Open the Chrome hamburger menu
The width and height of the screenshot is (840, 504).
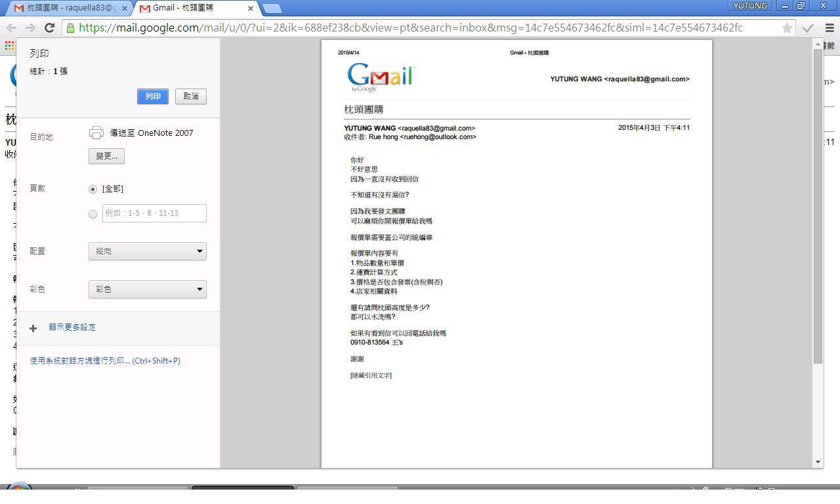[x=829, y=28]
